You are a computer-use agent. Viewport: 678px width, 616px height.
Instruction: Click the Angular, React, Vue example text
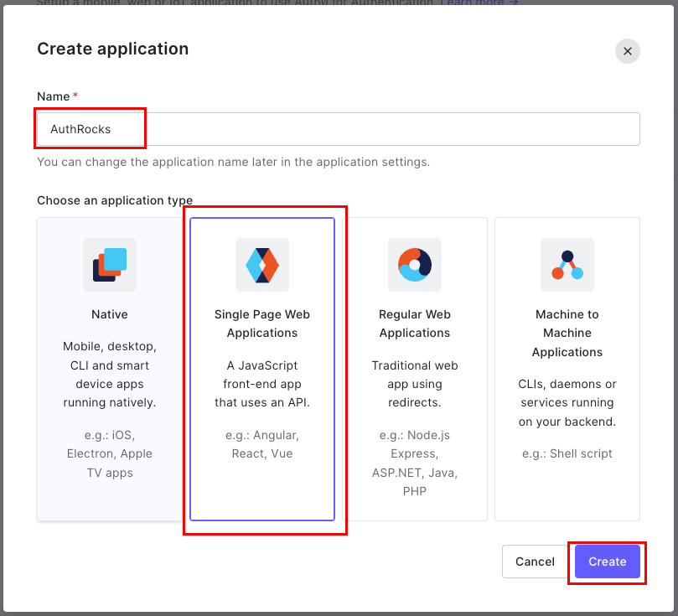tap(262, 444)
